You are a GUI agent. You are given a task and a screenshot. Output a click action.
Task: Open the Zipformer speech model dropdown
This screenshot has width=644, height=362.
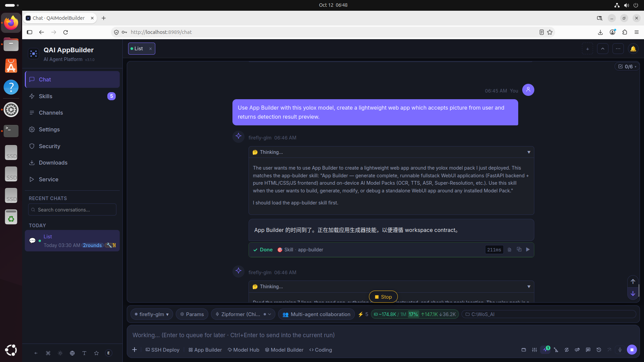click(x=243, y=314)
